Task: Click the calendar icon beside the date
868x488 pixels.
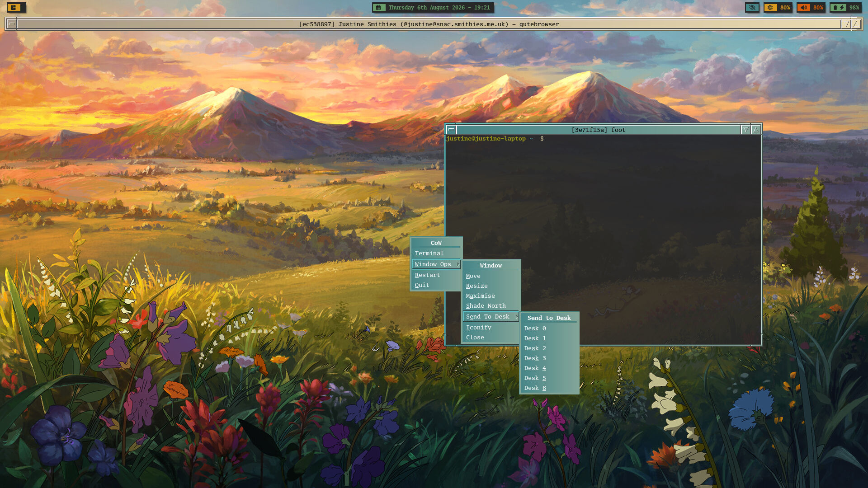Action: (379, 7)
